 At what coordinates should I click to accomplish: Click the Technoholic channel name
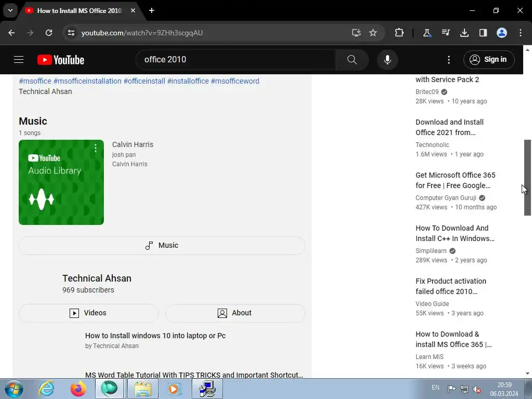tap(432, 144)
